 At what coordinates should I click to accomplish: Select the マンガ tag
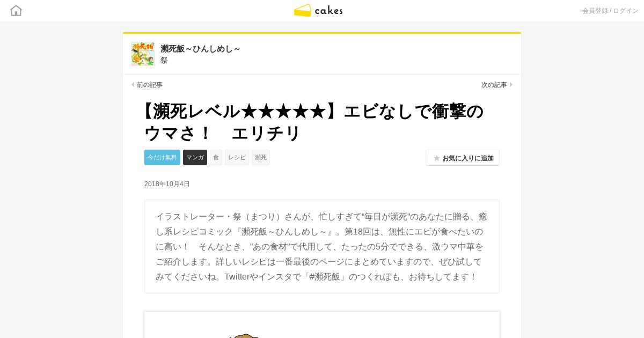(x=195, y=157)
